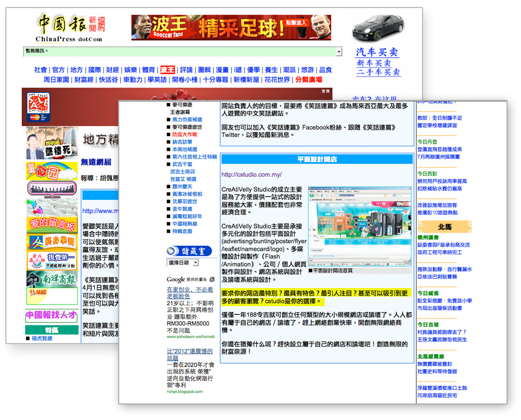Open the 改善設施增加旅客 headline
The width and height of the screenshot is (521, 420).
tap(437, 205)
